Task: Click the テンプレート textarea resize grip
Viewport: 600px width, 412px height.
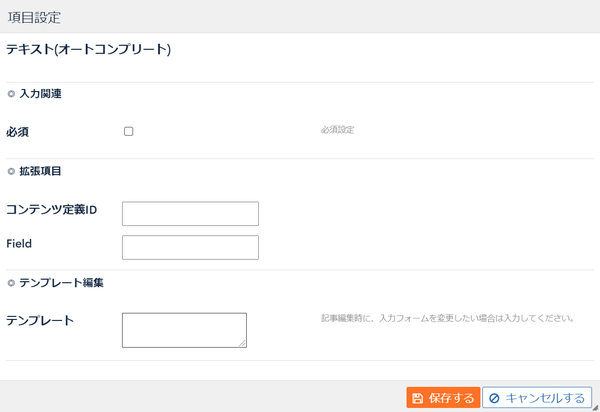Action: (x=243, y=344)
